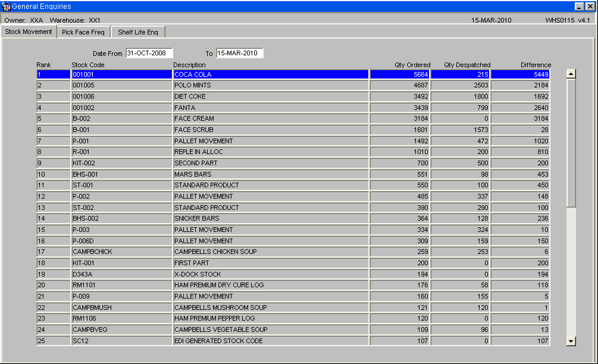Select the FIRST PART description cell

coord(271,263)
